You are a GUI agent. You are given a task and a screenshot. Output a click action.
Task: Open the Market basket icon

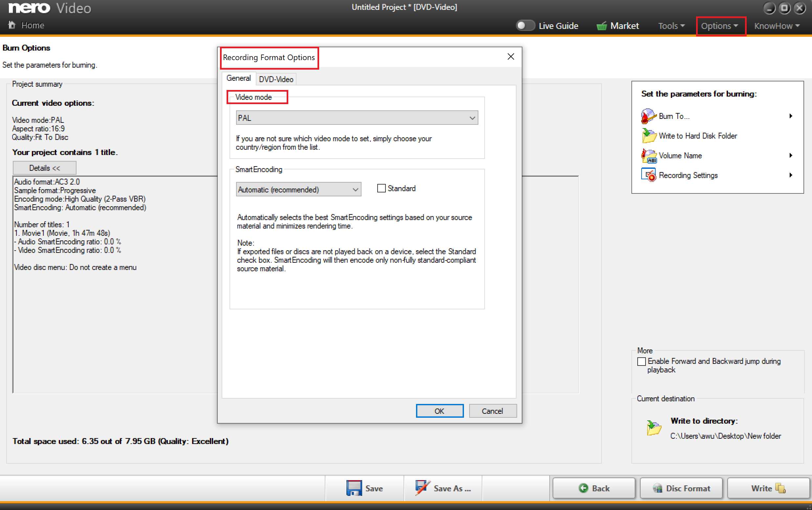602,26
